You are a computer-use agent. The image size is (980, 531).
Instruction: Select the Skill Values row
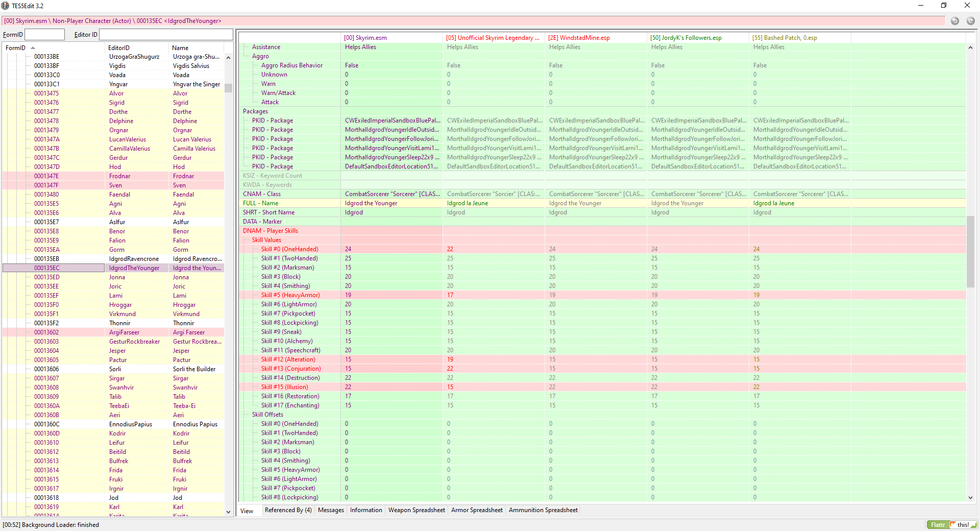coord(602,240)
